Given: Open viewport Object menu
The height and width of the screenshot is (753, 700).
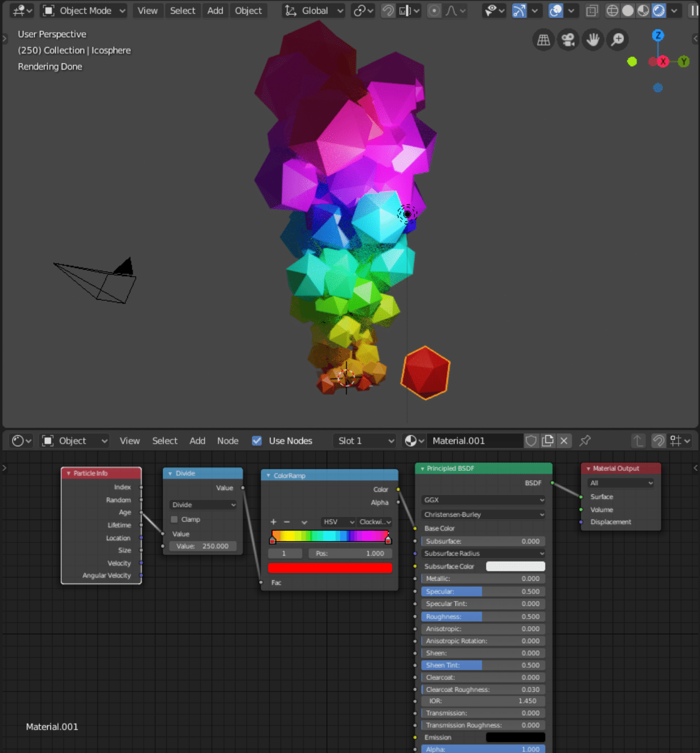Looking at the screenshot, I should [248, 10].
